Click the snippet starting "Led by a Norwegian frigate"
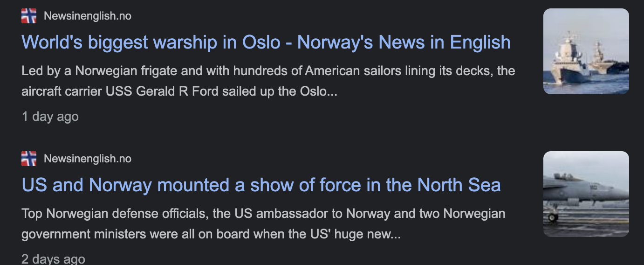 click(x=268, y=71)
